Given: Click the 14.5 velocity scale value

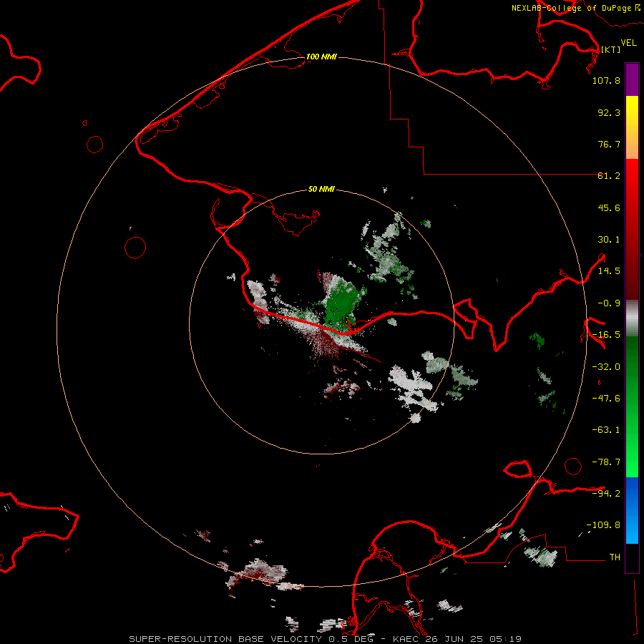Looking at the screenshot, I should click(x=609, y=271).
